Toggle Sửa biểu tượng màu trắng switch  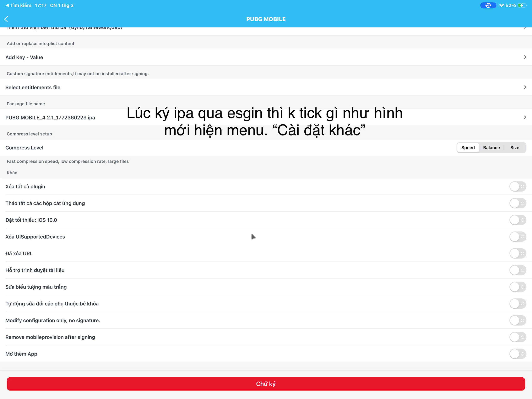point(518,287)
